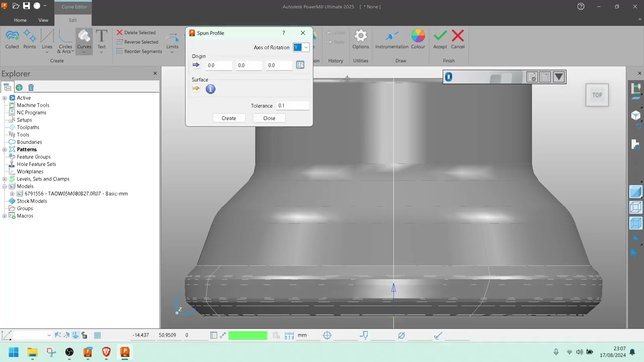Screen dimensions: 644x362
Task: Open the Collect curves tool
Action: (x=12, y=39)
